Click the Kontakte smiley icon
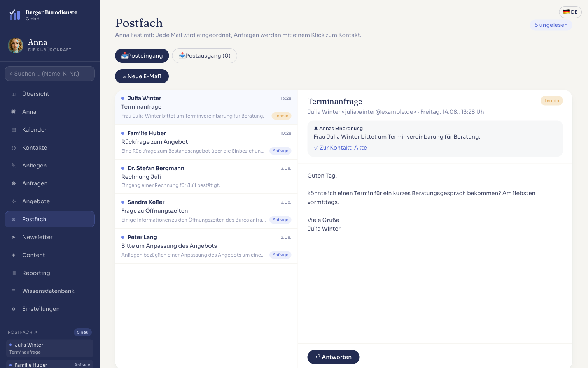This screenshot has height=368, width=588. point(14,148)
